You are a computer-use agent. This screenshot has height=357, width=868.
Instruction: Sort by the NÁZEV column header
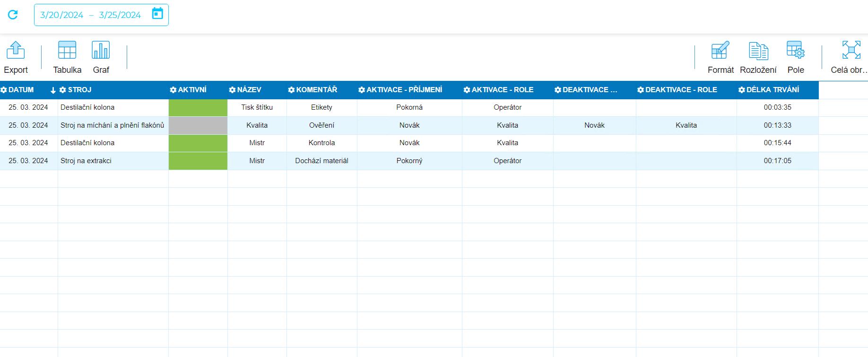(x=249, y=90)
